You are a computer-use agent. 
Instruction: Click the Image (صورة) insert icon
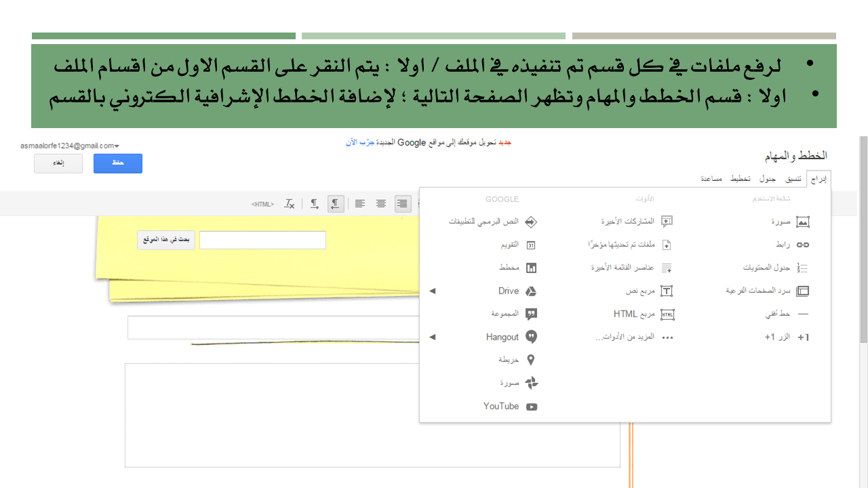coord(803,222)
